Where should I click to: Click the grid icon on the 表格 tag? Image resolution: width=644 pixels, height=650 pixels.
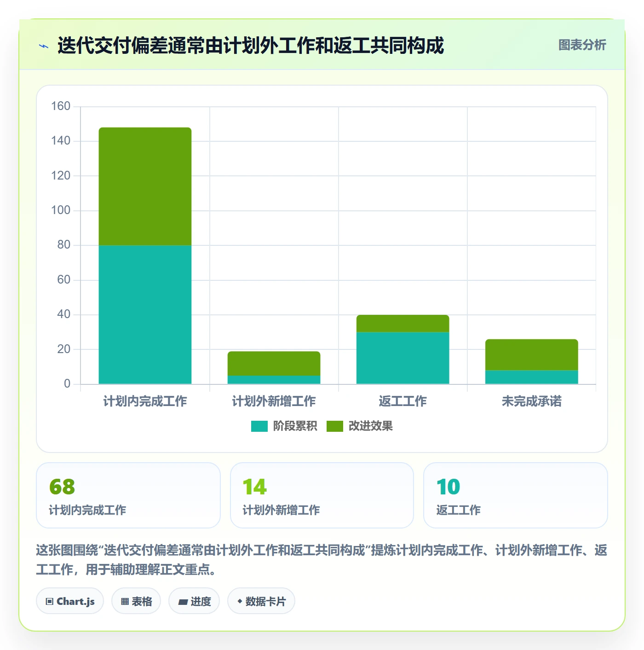[125, 601]
